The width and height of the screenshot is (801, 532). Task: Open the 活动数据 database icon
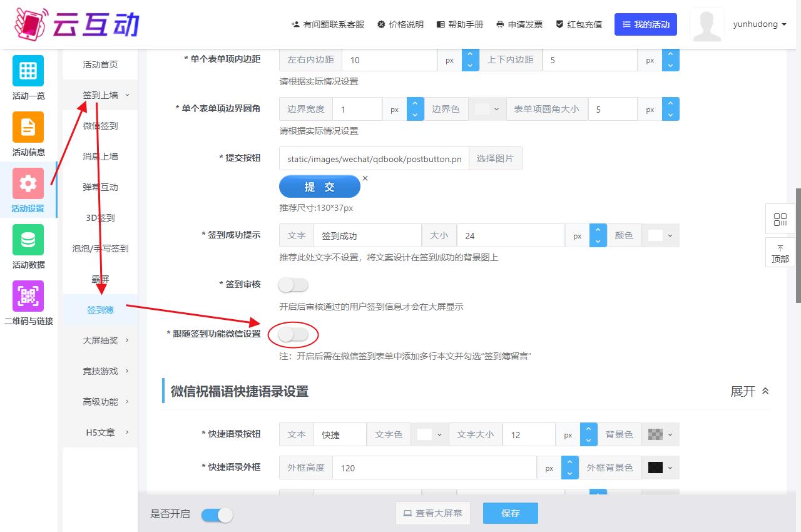[28, 240]
